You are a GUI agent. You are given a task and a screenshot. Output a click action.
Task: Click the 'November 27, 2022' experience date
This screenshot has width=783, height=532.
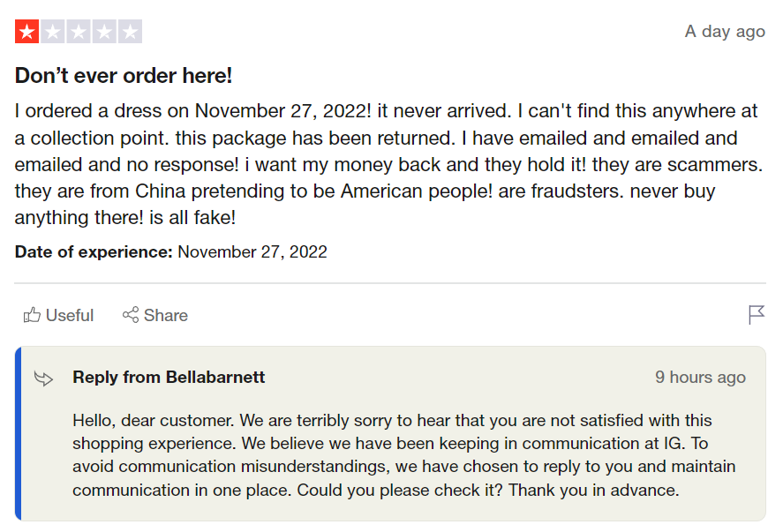[252, 252]
